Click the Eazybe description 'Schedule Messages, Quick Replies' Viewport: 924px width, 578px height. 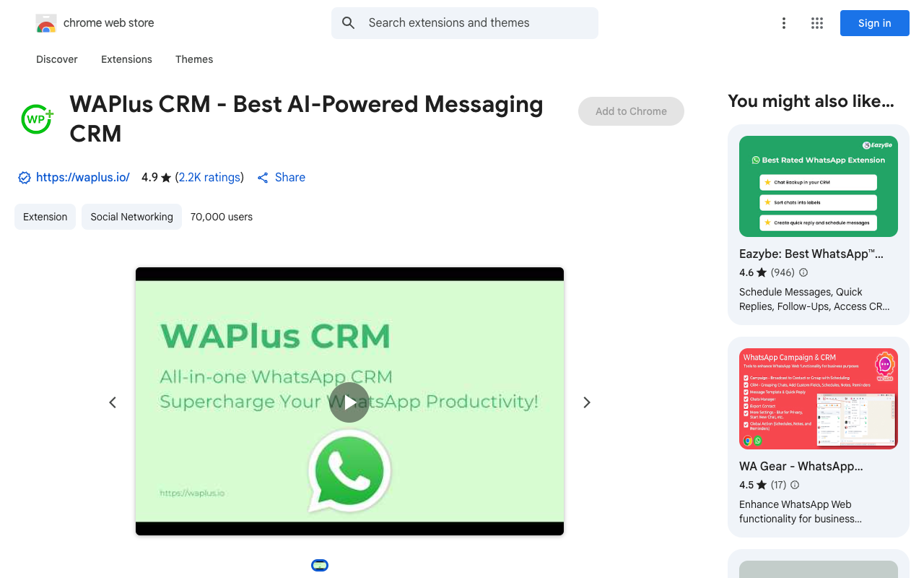tap(814, 299)
